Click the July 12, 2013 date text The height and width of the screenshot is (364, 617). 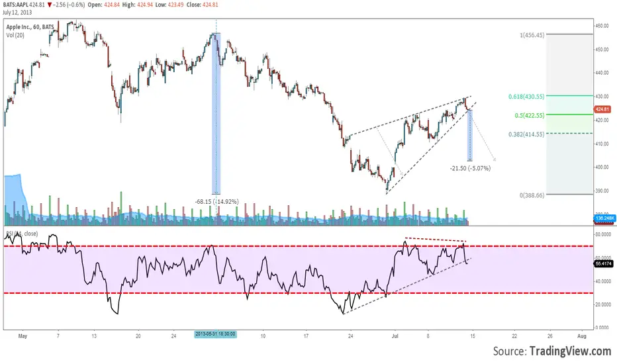pyautogui.click(x=17, y=12)
